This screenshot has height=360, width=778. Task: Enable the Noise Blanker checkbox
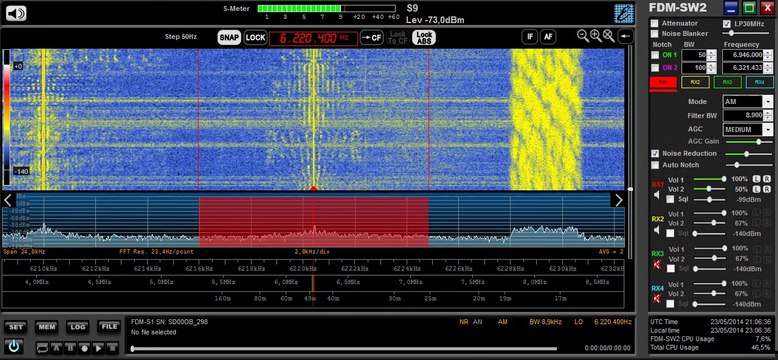[x=655, y=34]
